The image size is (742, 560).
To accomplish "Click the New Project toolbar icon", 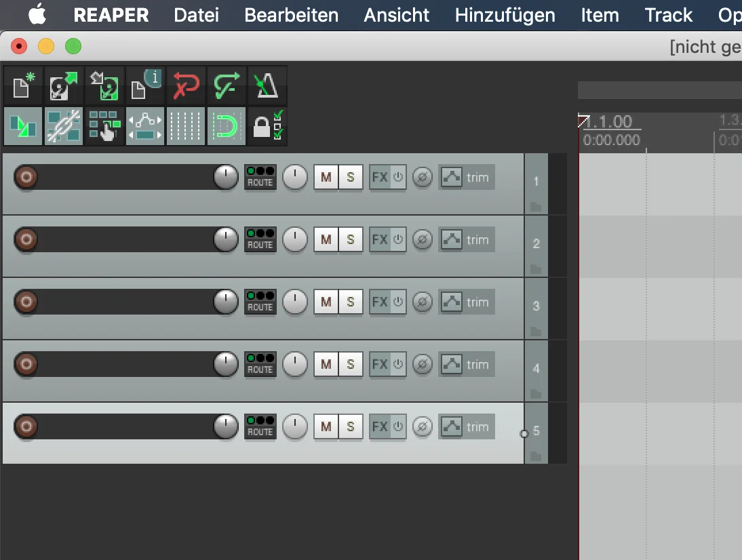I will point(23,85).
